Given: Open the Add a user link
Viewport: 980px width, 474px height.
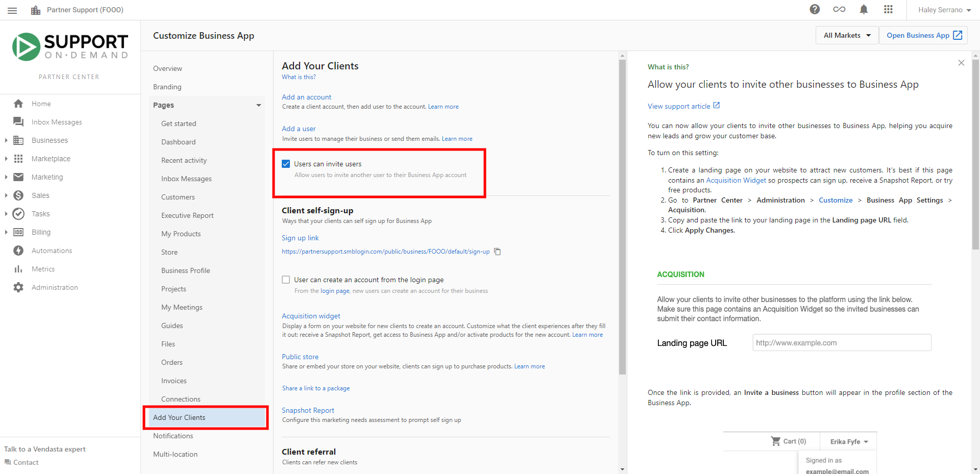Looking at the screenshot, I should 299,129.
